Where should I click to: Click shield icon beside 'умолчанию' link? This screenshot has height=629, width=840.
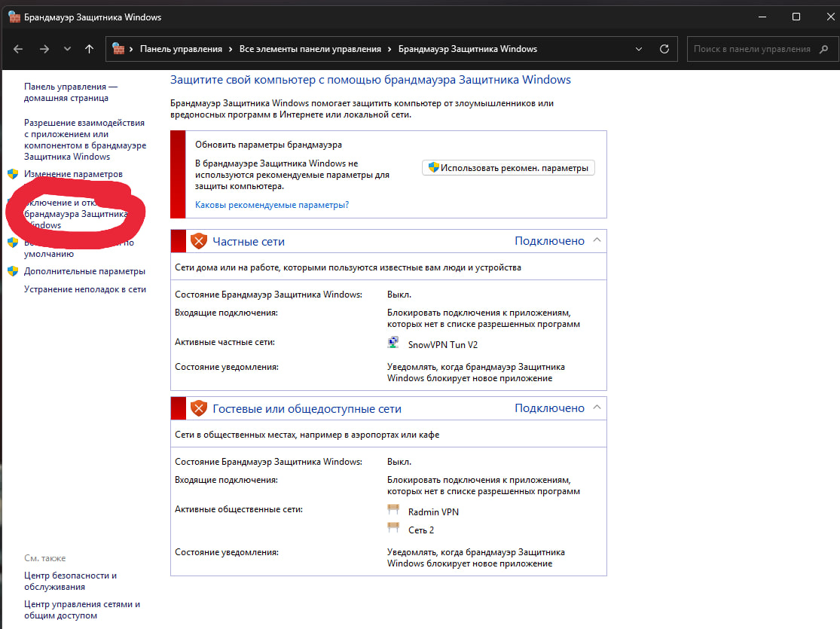click(x=13, y=242)
